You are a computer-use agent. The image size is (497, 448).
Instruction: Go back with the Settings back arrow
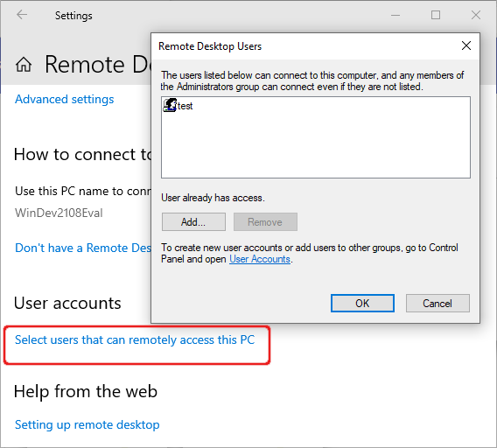(22, 15)
